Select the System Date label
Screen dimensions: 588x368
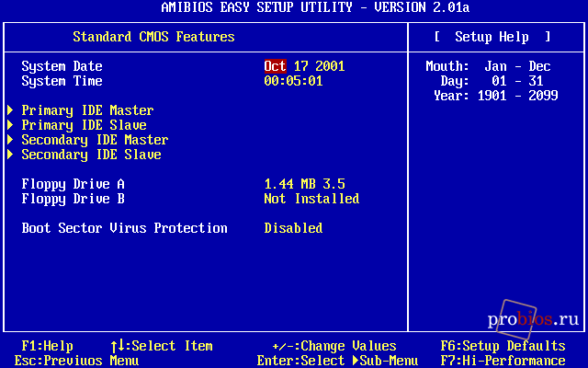pos(62,67)
